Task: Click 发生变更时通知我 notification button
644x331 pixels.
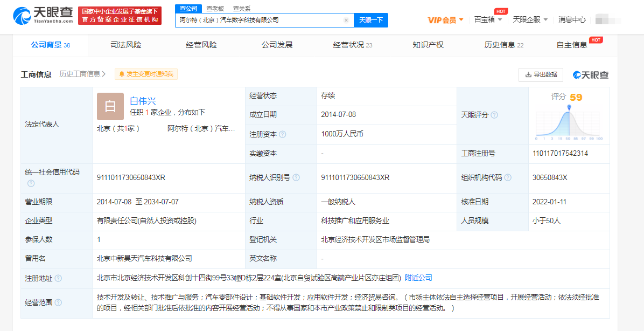Action: click(146, 74)
